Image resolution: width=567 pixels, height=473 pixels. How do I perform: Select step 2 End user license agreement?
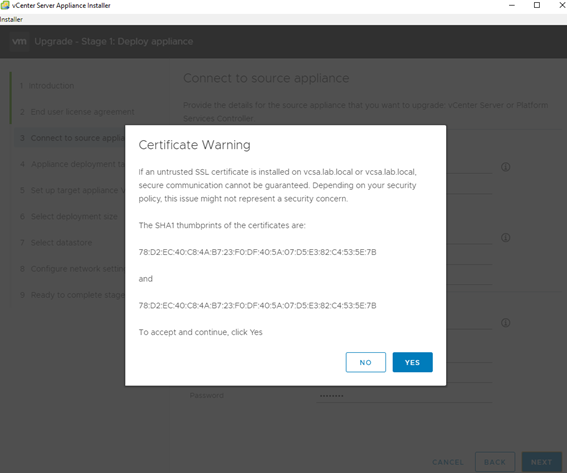click(x=77, y=112)
